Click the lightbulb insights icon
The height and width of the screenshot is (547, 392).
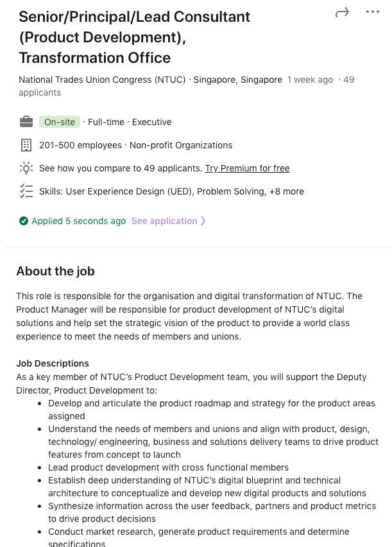26,168
